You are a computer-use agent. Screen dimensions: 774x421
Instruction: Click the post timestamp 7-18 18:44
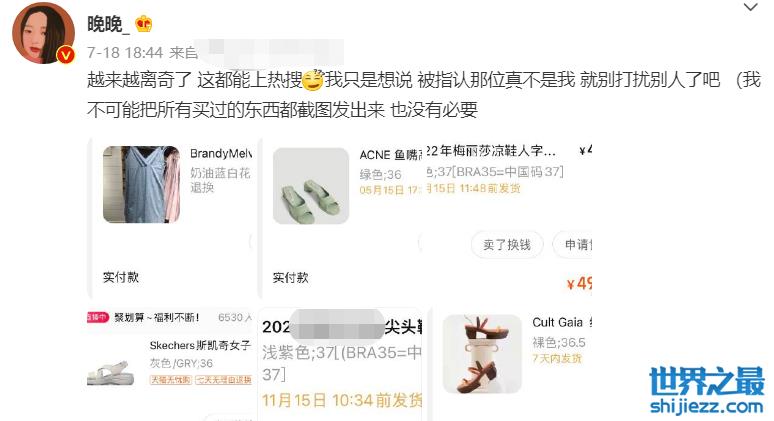pyautogui.click(x=125, y=52)
